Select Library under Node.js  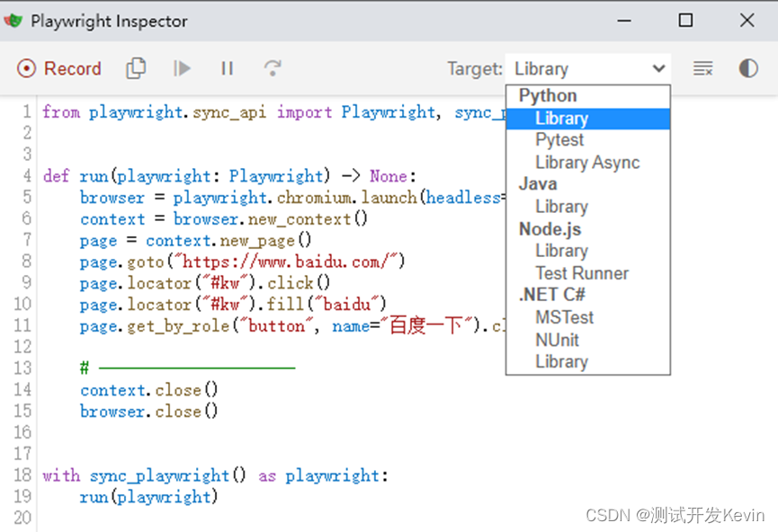pyautogui.click(x=561, y=251)
